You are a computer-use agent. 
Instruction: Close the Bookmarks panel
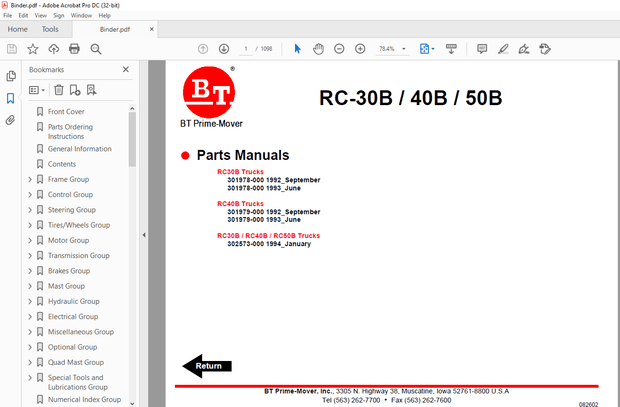126,70
